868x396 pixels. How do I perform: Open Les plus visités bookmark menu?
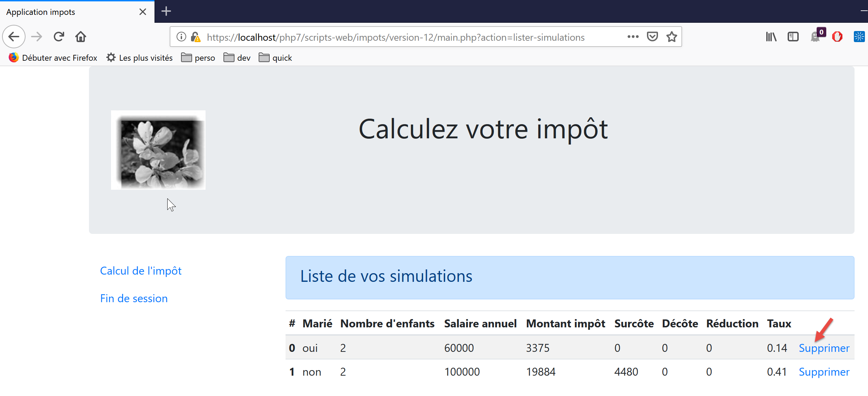tap(140, 58)
